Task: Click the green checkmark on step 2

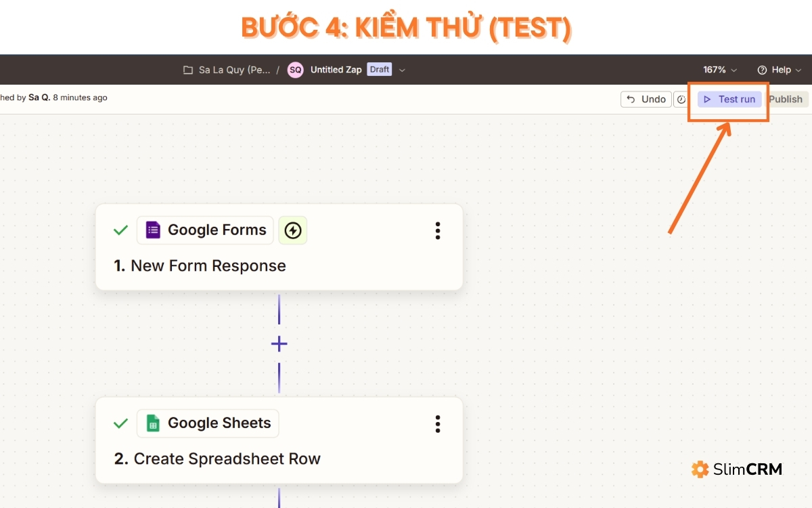Action: pyautogui.click(x=120, y=423)
